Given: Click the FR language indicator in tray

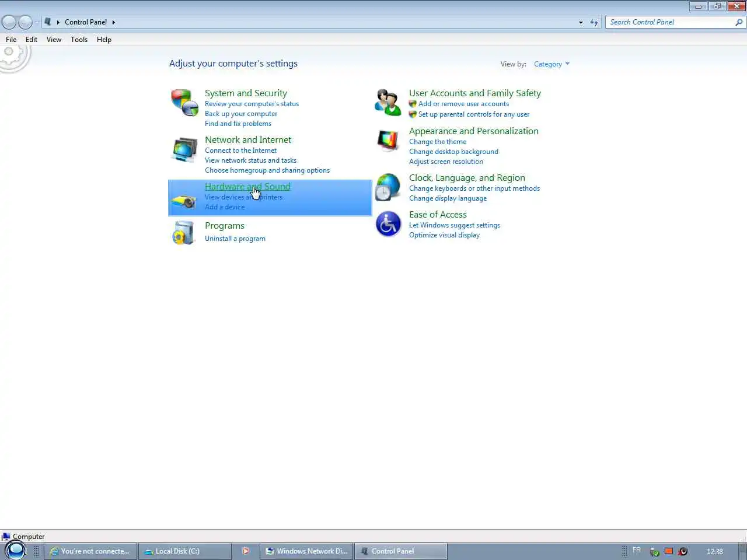Looking at the screenshot, I should coord(637,550).
